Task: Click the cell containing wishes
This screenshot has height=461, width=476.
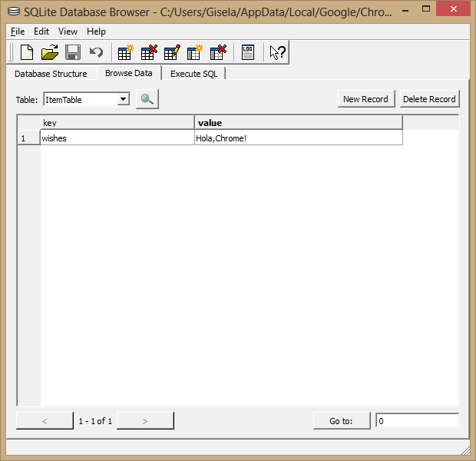Action: [x=117, y=138]
